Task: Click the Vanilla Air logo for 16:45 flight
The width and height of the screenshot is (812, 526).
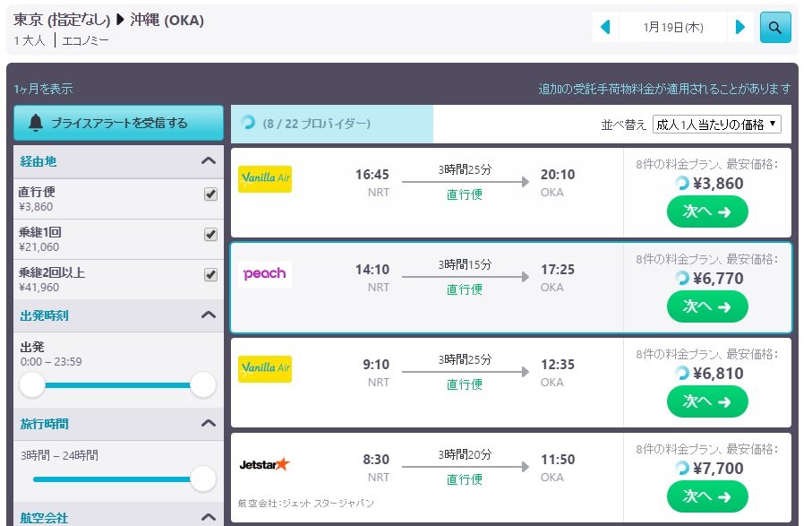Action: 265,179
